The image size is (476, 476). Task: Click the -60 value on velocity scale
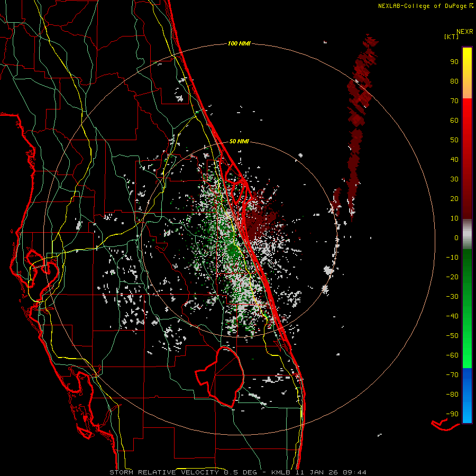coord(452,355)
